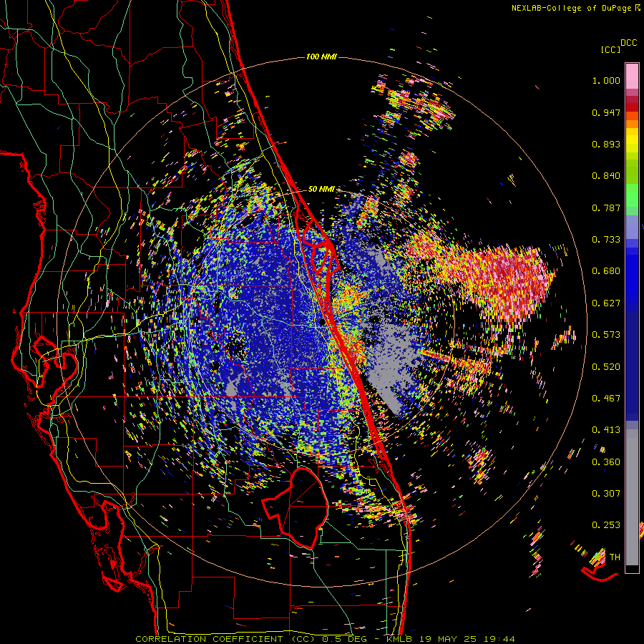Click the 0.893 scale value
Screen dimensions: 644x644
606,144
